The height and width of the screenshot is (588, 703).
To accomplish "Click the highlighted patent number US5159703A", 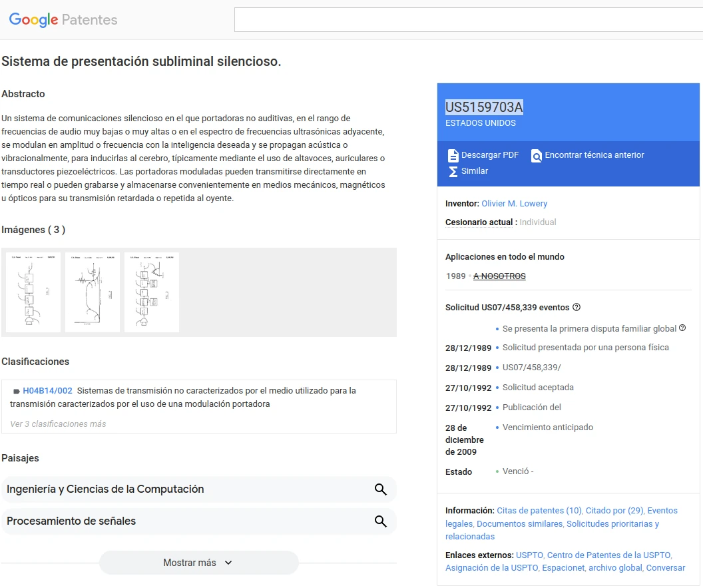I will (x=484, y=107).
